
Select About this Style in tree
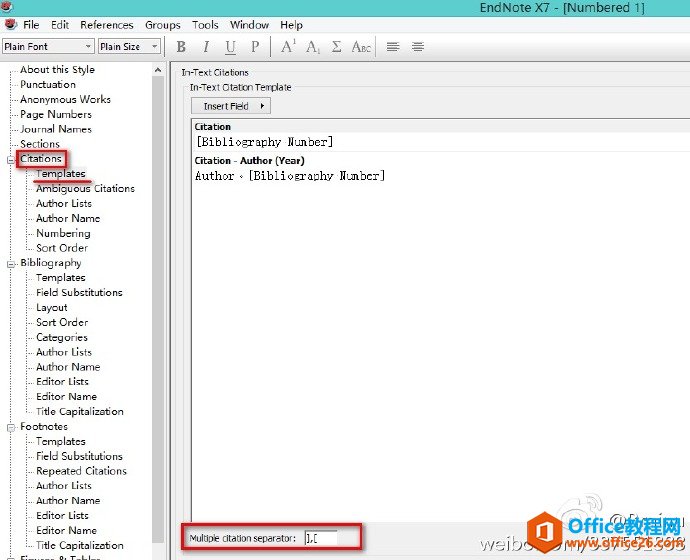pos(57,70)
